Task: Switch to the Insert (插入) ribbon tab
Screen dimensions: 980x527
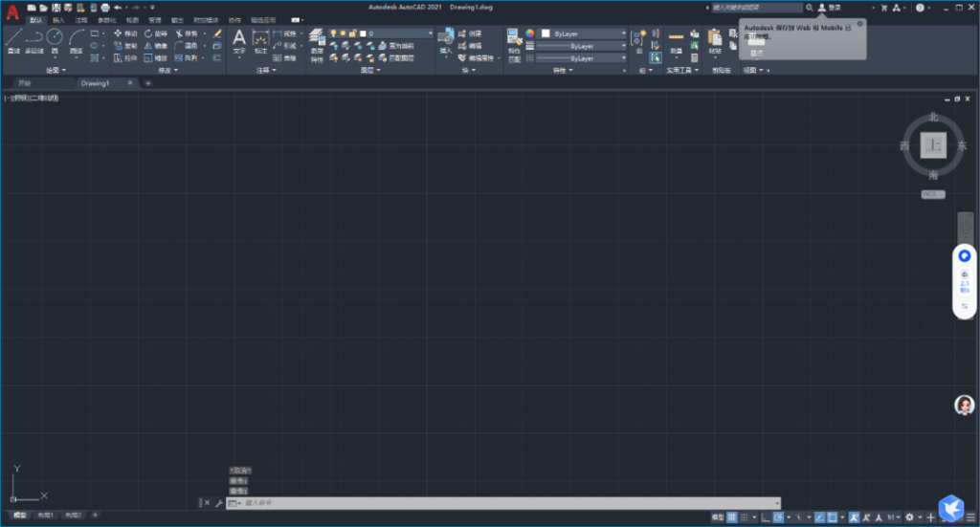Action: pyautogui.click(x=59, y=19)
